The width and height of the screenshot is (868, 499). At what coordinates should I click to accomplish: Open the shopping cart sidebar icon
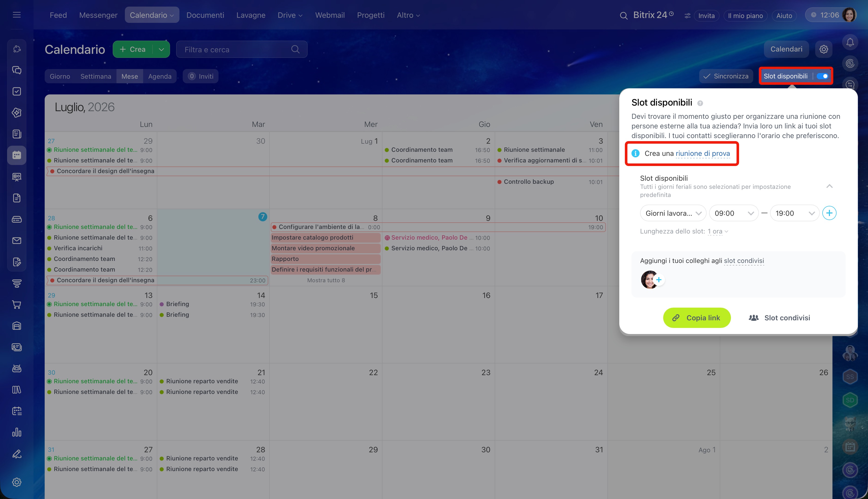16,305
